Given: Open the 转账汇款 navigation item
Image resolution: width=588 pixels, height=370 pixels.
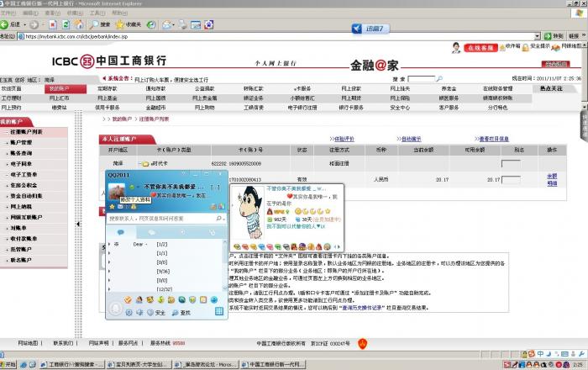Looking at the screenshot, I should point(254,88).
